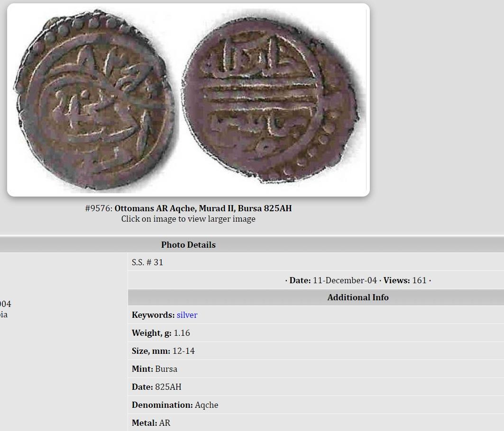504x431 pixels.
Task: Click the 'Additional Info' header
Action: (x=358, y=297)
